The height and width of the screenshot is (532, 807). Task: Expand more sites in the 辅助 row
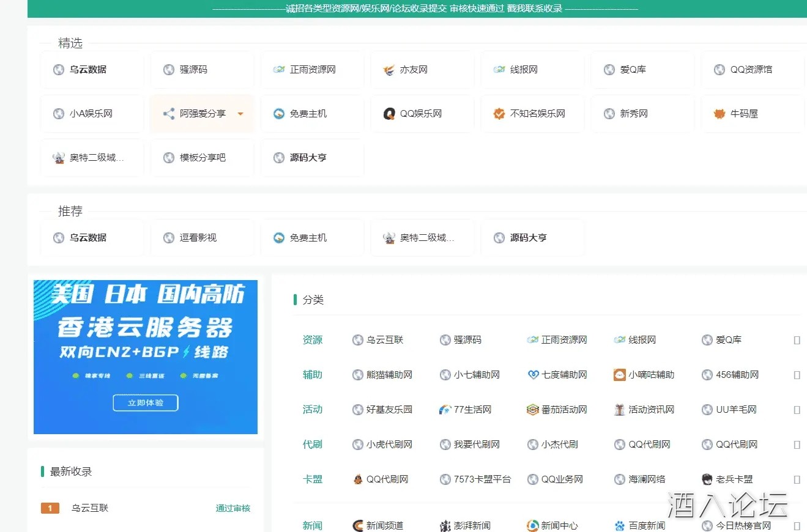pos(797,375)
